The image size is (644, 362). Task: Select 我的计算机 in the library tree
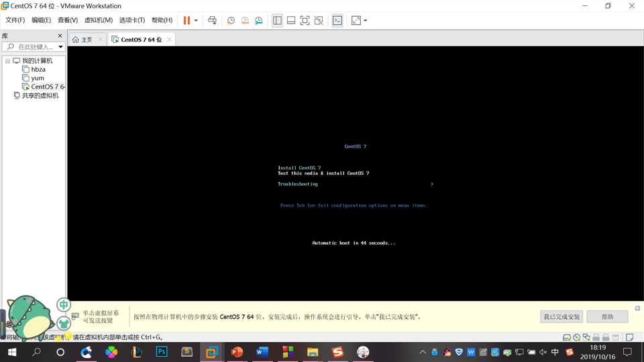click(37, 61)
